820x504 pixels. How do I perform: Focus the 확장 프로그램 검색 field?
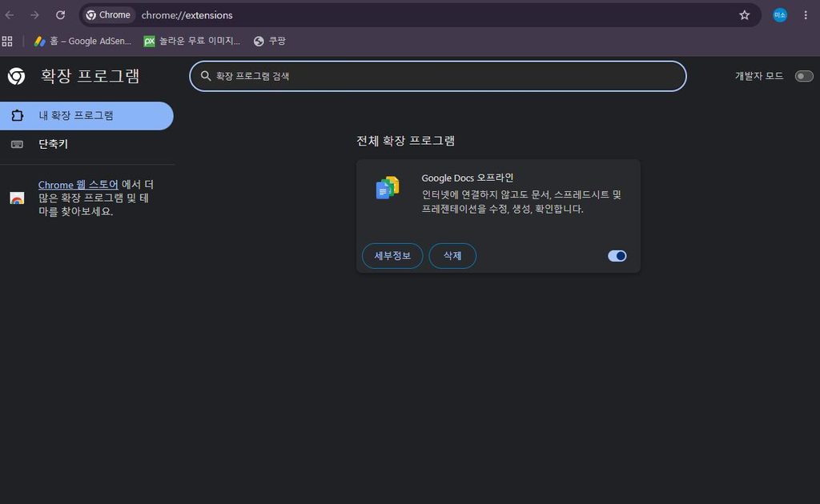pyautogui.click(x=438, y=76)
